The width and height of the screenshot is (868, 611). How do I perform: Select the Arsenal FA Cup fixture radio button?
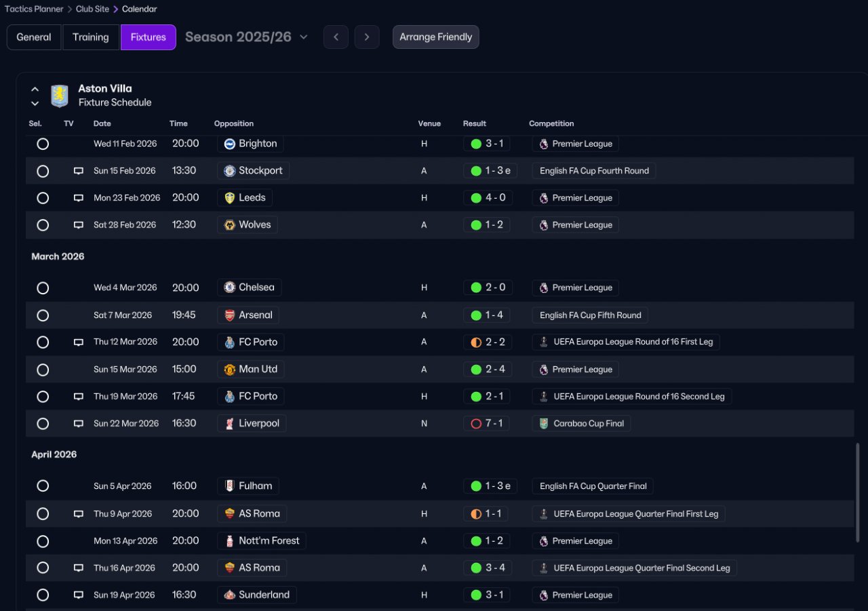click(x=43, y=315)
